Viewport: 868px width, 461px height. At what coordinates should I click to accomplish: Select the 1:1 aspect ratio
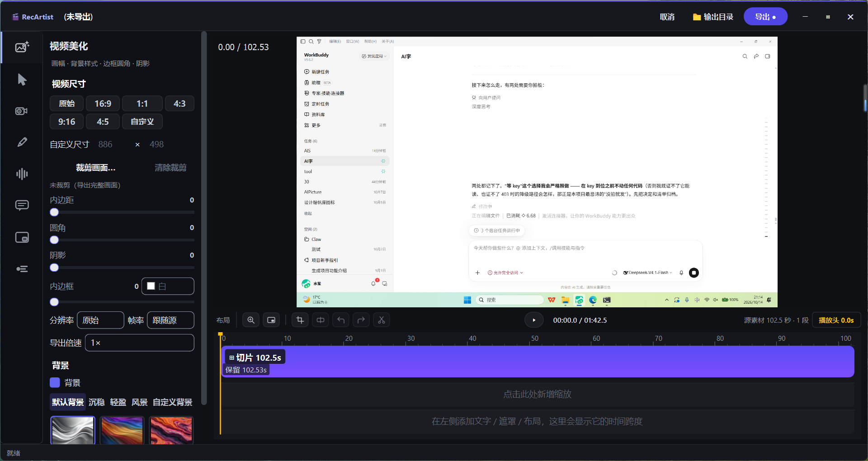142,103
